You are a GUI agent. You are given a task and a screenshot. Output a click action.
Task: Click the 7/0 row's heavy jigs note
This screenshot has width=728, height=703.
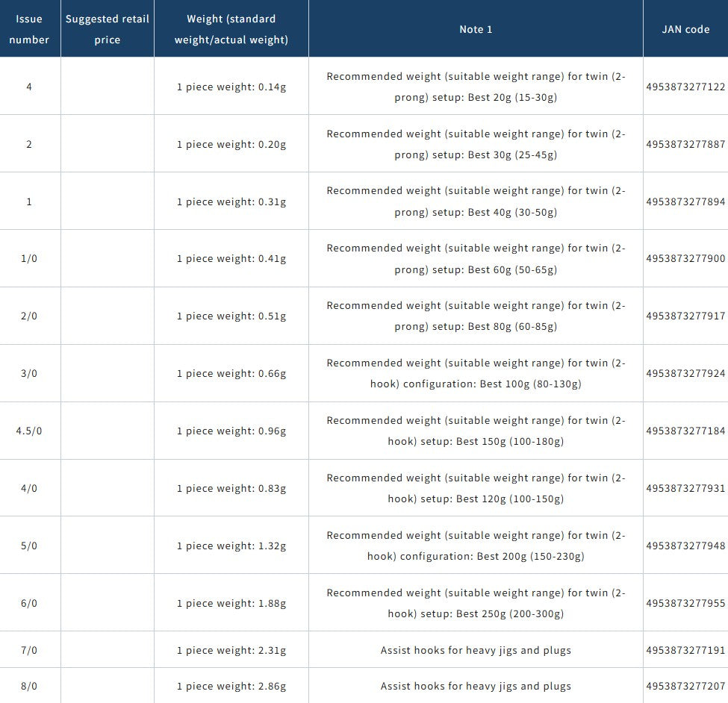click(x=476, y=651)
